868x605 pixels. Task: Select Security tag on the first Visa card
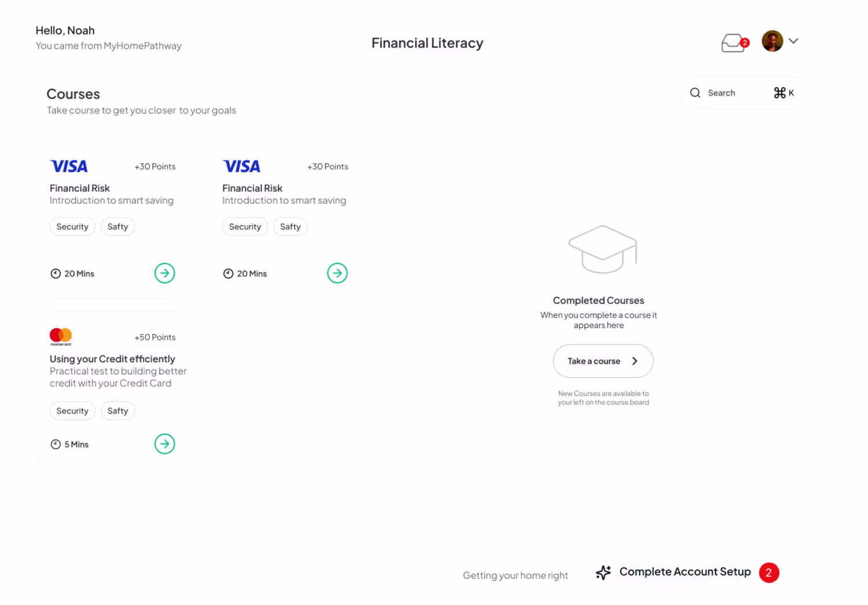[x=72, y=227]
